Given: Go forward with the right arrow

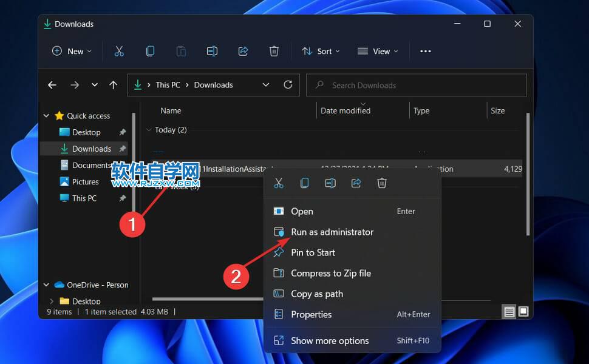Looking at the screenshot, I should tap(75, 85).
